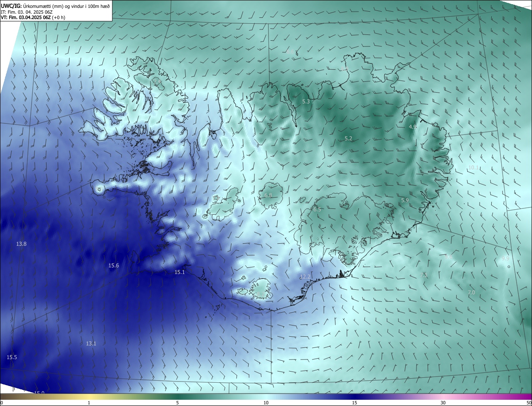The image size is (532, 406).
Task: Click the 5.2 value label
Action: click(x=349, y=139)
